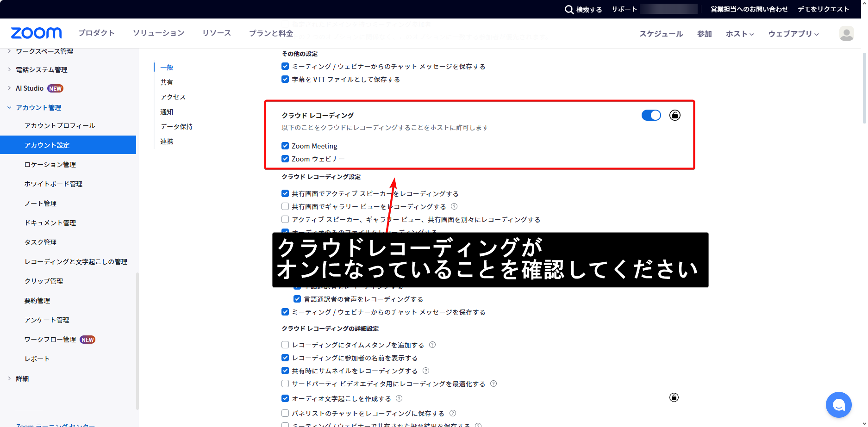Expand the 電話システム管理 section
Screen dimensions: 868x427
pyautogui.click(x=42, y=70)
